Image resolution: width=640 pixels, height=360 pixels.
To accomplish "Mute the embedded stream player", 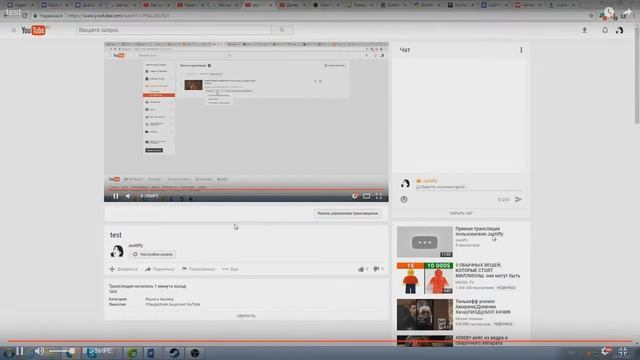I will tap(128, 196).
